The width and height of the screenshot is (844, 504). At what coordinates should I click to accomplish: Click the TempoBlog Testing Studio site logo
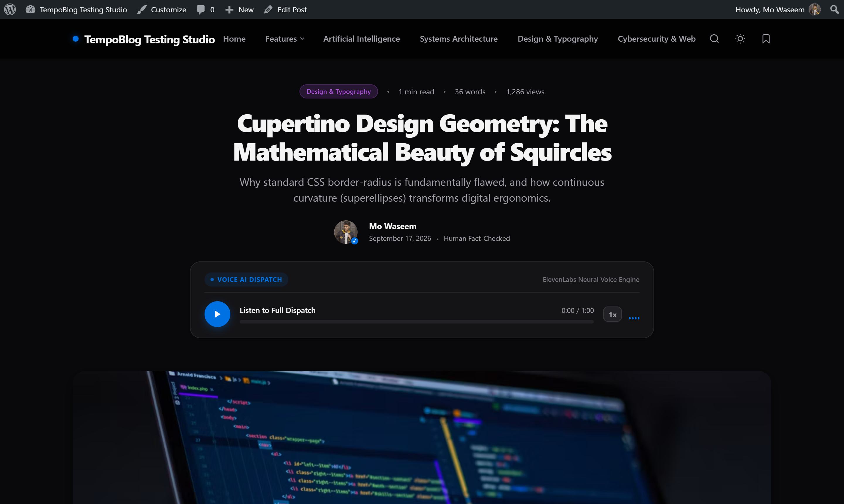click(144, 39)
